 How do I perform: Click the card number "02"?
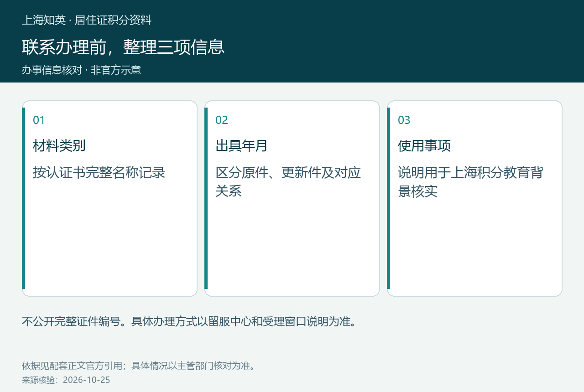[222, 120]
